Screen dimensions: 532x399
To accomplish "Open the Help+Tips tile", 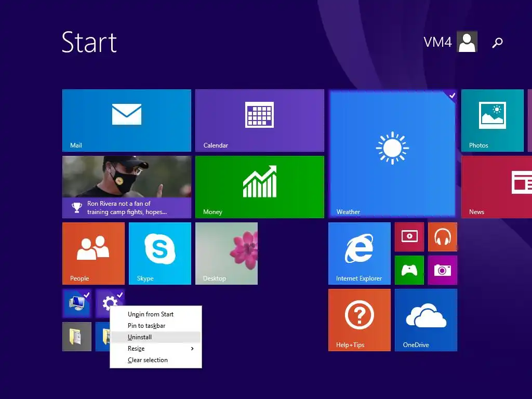I will tap(360, 320).
